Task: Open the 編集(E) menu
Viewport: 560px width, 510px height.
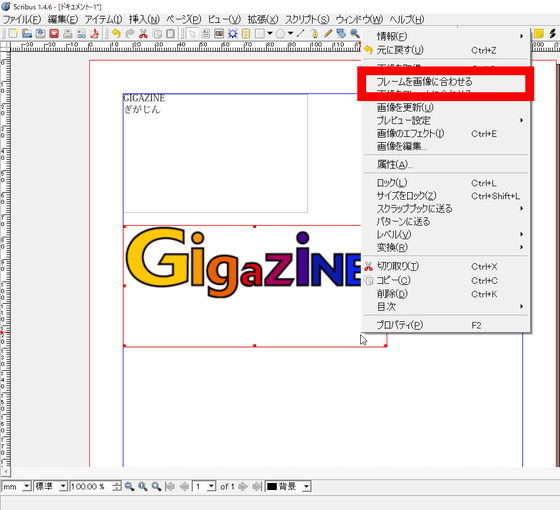Action: tap(63, 19)
